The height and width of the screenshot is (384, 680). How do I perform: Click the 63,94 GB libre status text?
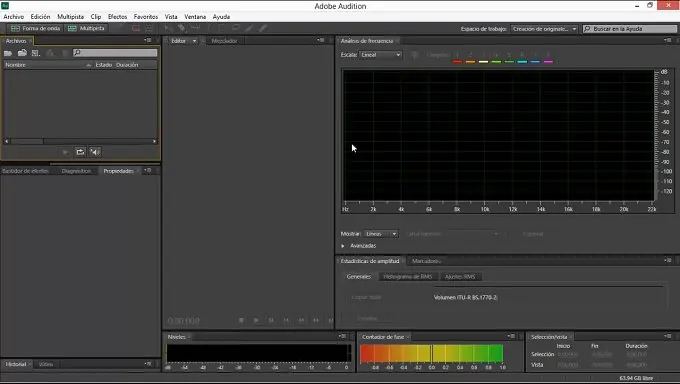click(636, 378)
